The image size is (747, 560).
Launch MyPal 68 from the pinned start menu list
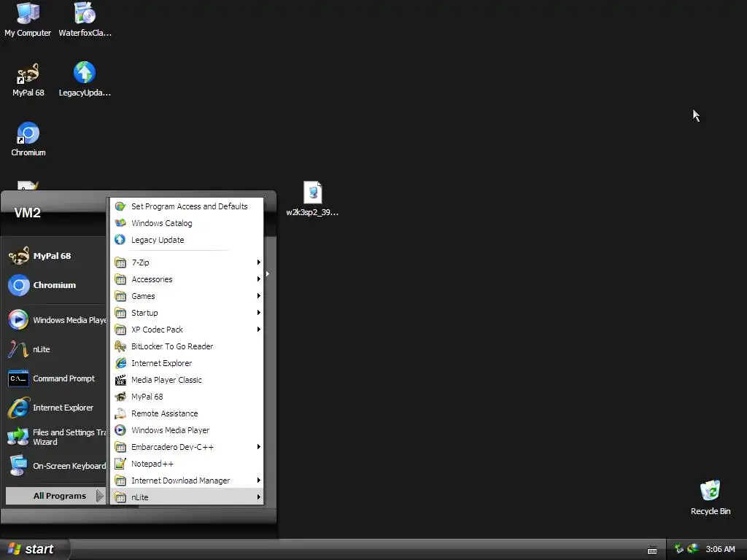54,256
